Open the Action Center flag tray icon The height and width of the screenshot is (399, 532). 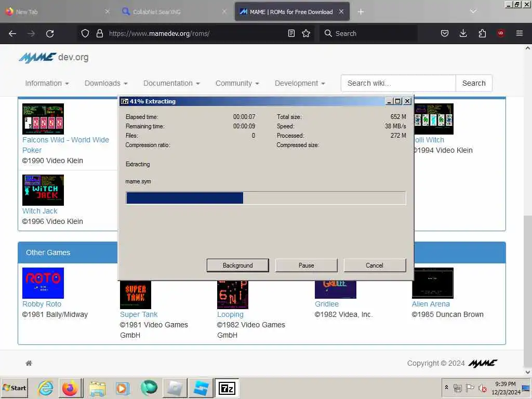(470, 388)
